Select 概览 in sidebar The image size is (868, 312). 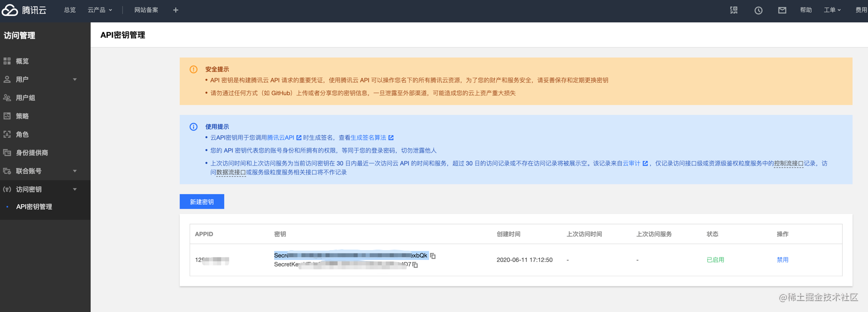pos(22,61)
